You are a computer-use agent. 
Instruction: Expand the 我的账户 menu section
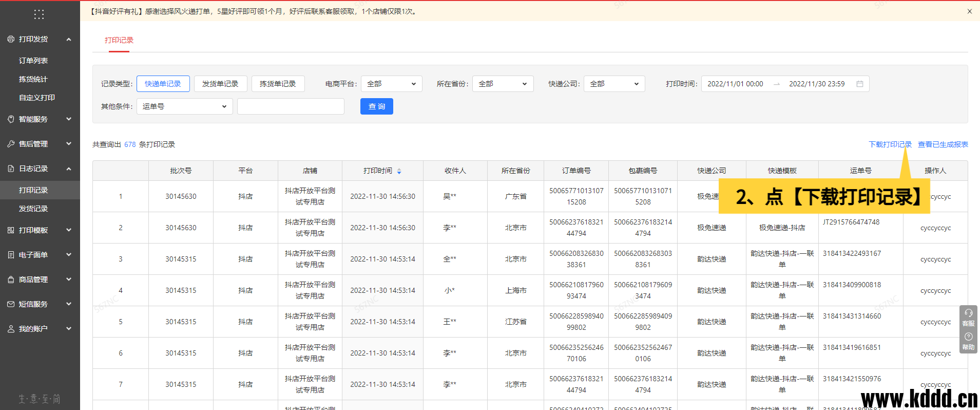tap(69, 329)
